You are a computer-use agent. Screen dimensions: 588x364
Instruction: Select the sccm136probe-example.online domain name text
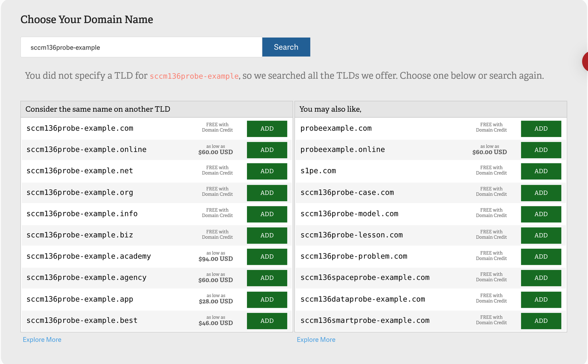(x=86, y=150)
